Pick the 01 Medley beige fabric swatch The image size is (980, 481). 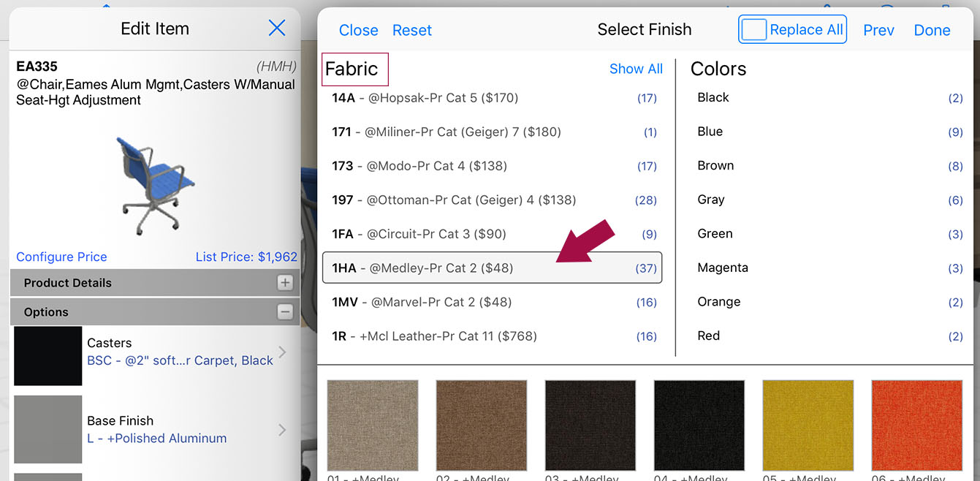coord(373,425)
